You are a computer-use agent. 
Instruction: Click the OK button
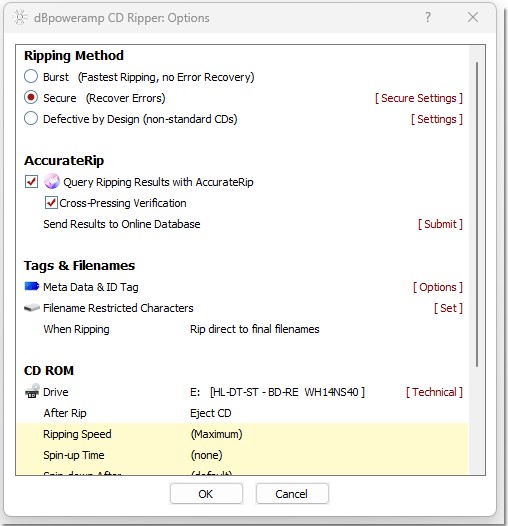[206, 494]
